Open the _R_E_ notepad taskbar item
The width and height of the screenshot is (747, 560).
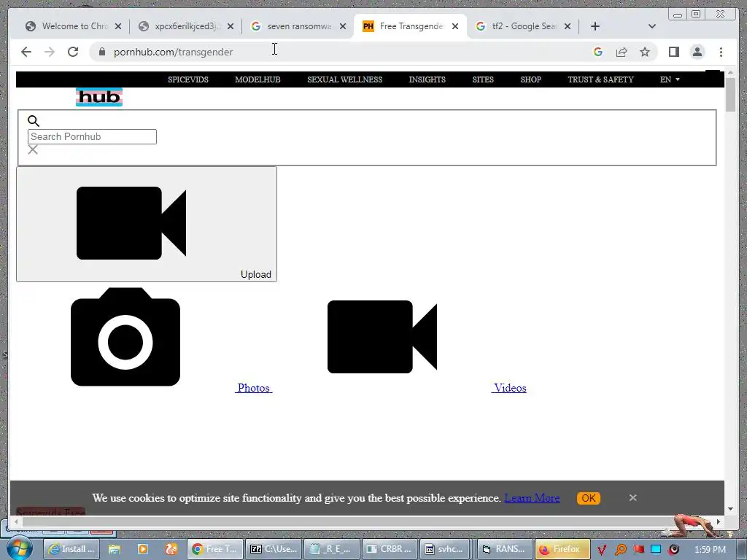pos(332,549)
